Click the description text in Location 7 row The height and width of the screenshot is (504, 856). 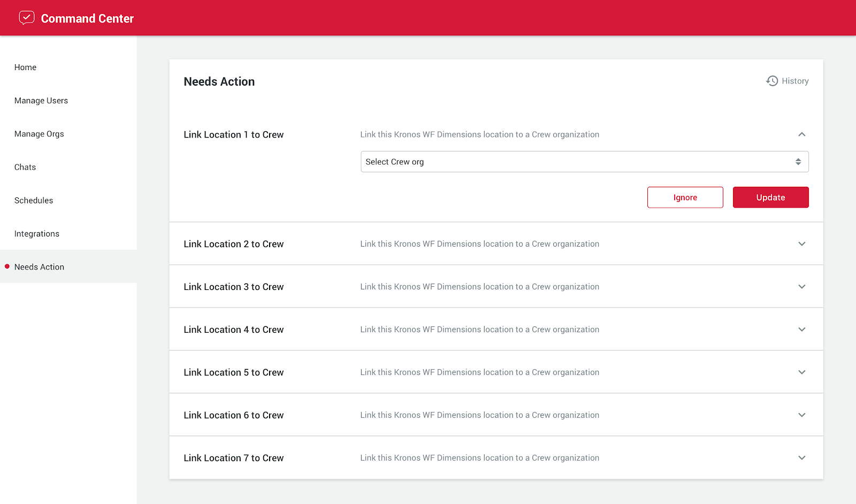point(480,458)
